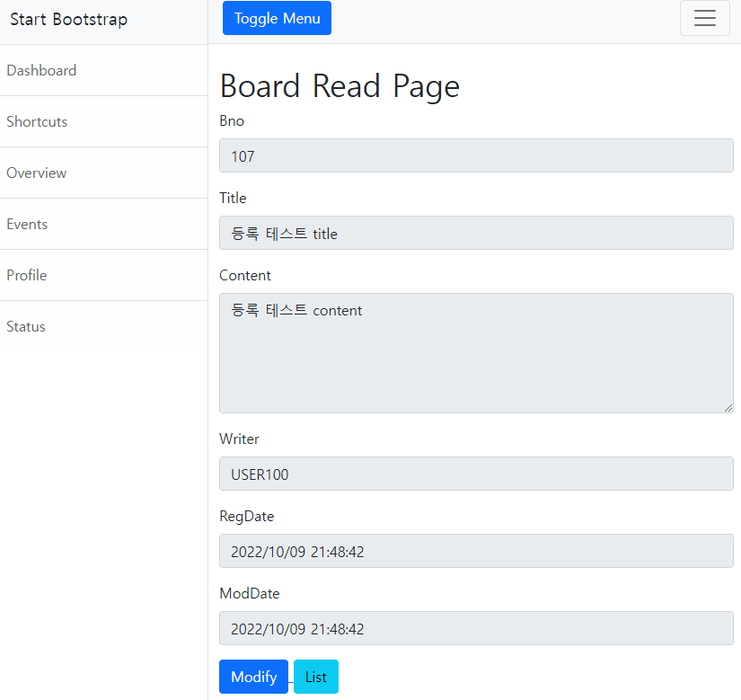Select Status in the sidebar
This screenshot has height=700, width=741.
coord(103,326)
